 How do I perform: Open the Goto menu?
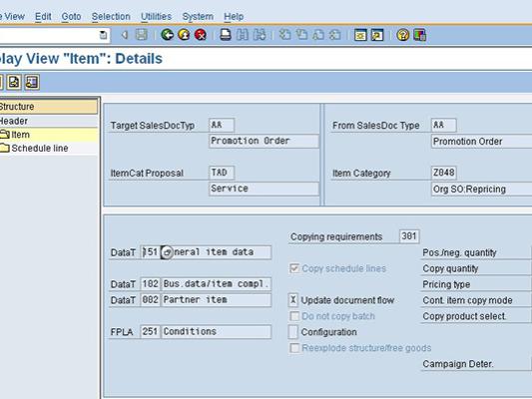click(x=71, y=16)
